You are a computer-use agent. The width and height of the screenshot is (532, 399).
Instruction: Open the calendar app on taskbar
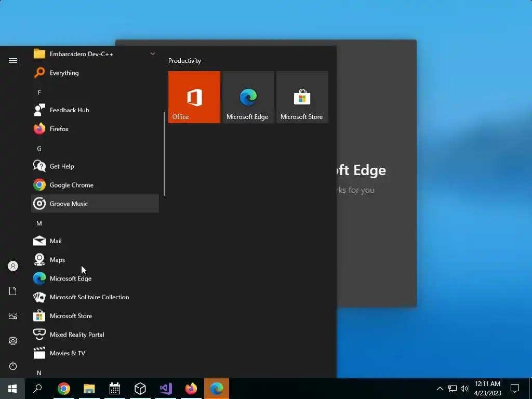tap(115, 389)
